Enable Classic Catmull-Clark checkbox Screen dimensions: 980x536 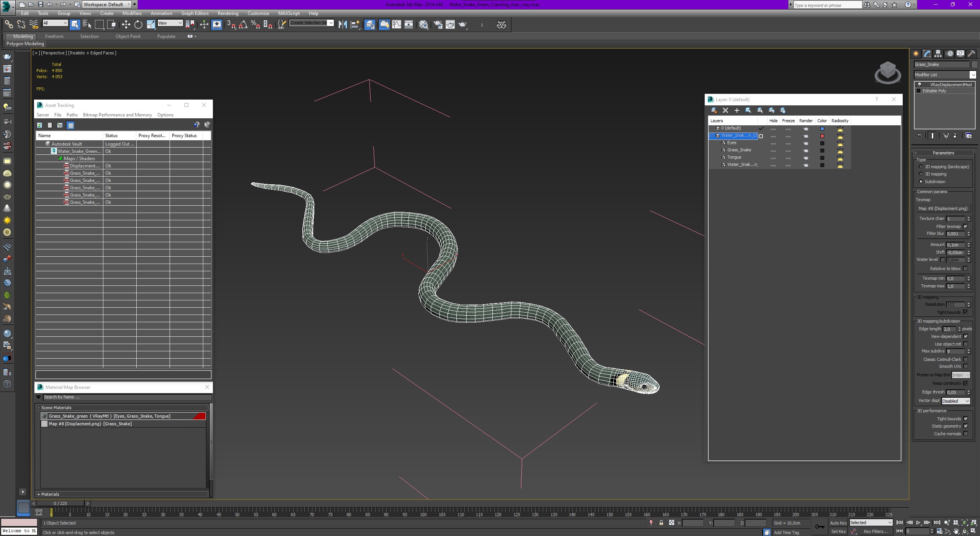pos(965,359)
